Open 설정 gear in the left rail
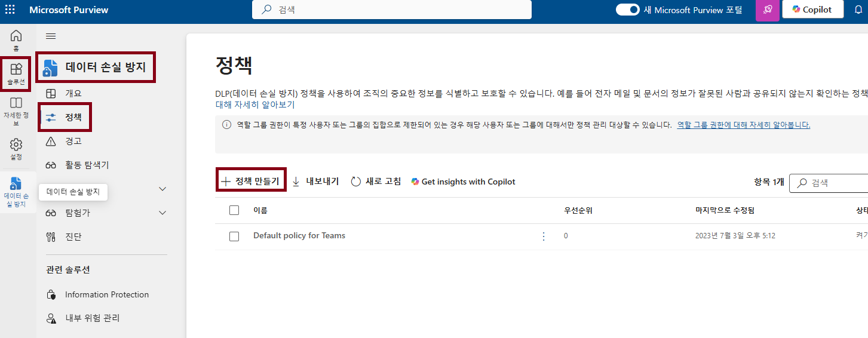This screenshot has height=338, width=868. click(x=16, y=149)
